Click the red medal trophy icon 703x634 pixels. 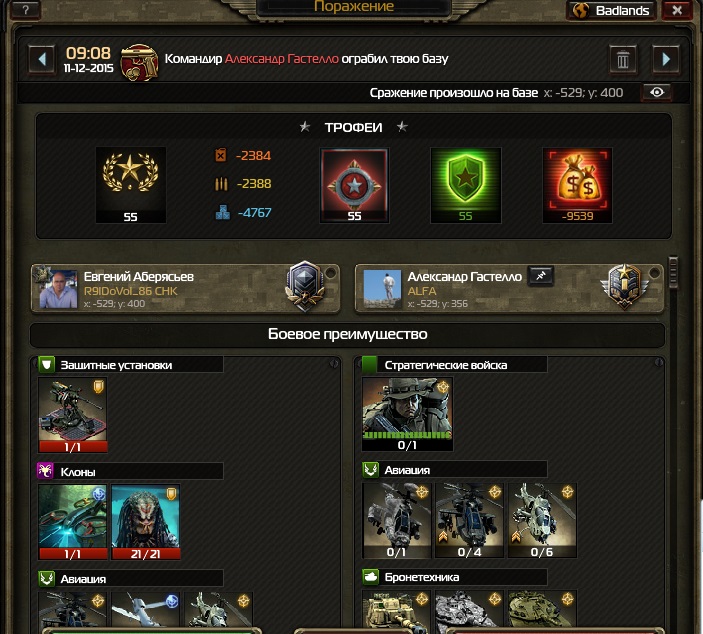click(354, 185)
